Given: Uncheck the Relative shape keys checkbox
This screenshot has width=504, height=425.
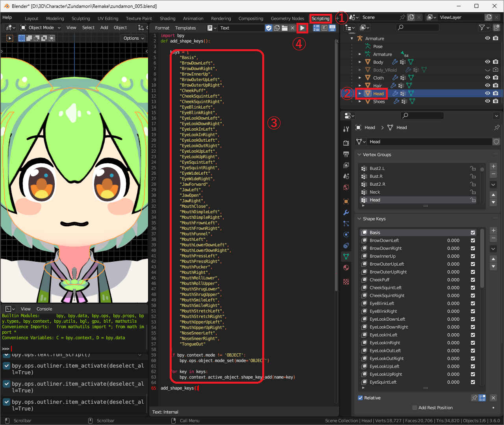Looking at the screenshot, I should click(x=360, y=398).
